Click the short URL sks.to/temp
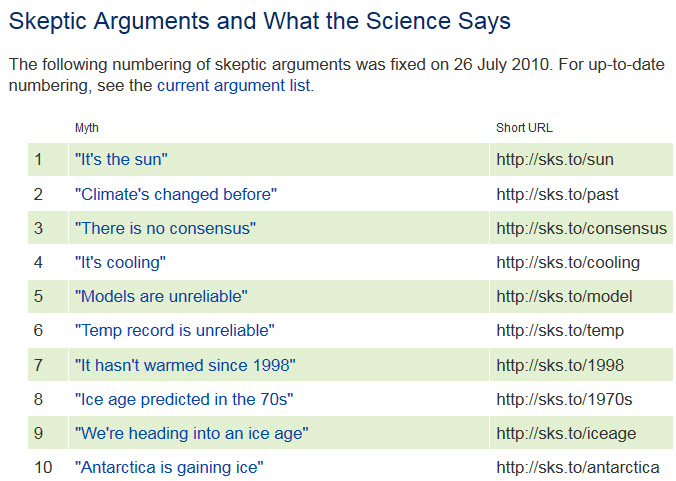 pyautogui.click(x=557, y=330)
